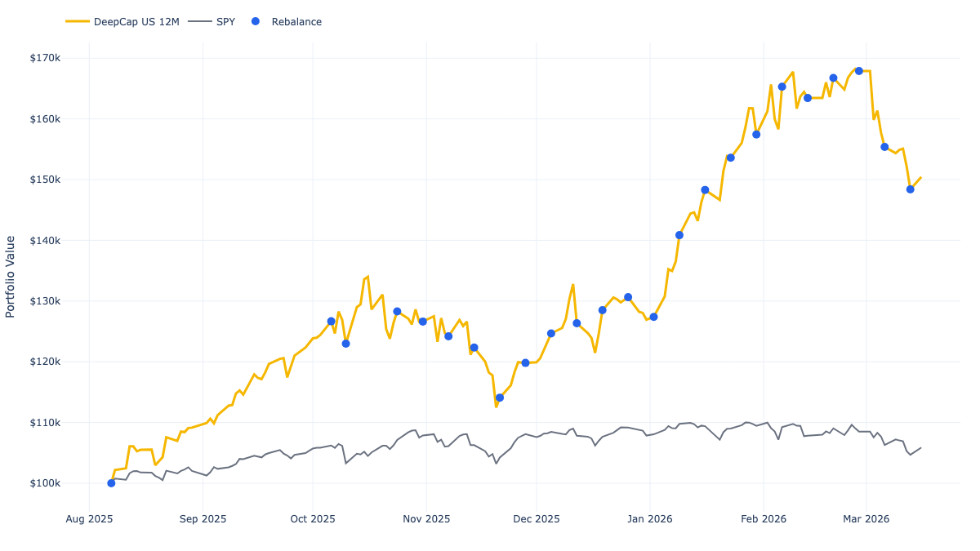Viewport: 980px width, 551px height.
Task: Click the March rebalance dot near $148k
Action: [x=911, y=189]
